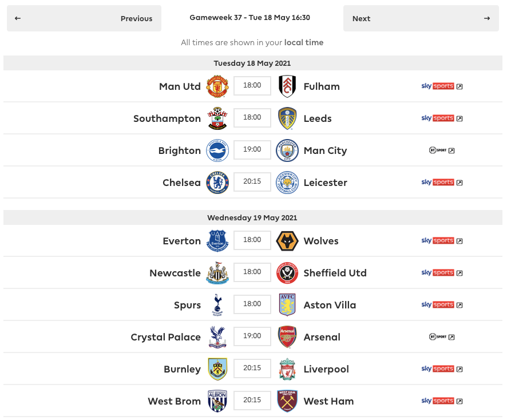Viewport: 507px width, 420px height.
Task: Click the 20:15 Chelsea v Leicester kickoff time
Action: [252, 182]
